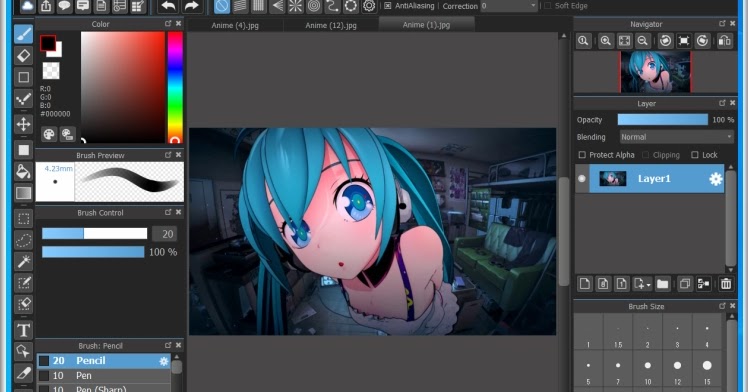The height and width of the screenshot is (392, 748).
Task: Click the Navigator preview thumbnail
Action: pyautogui.click(x=655, y=72)
